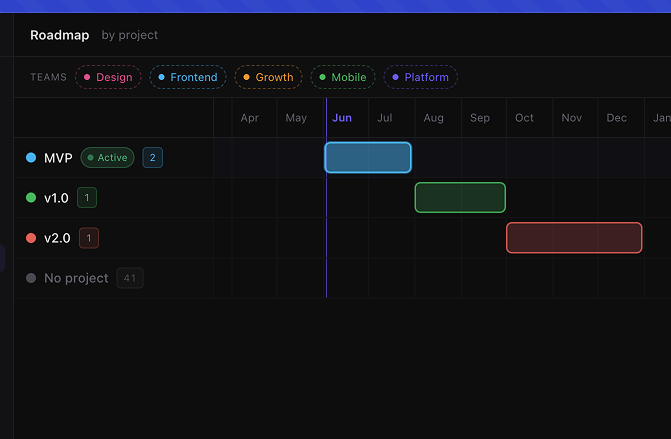
Task: Toggle the Mobile team filter chip
Action: 343,77
